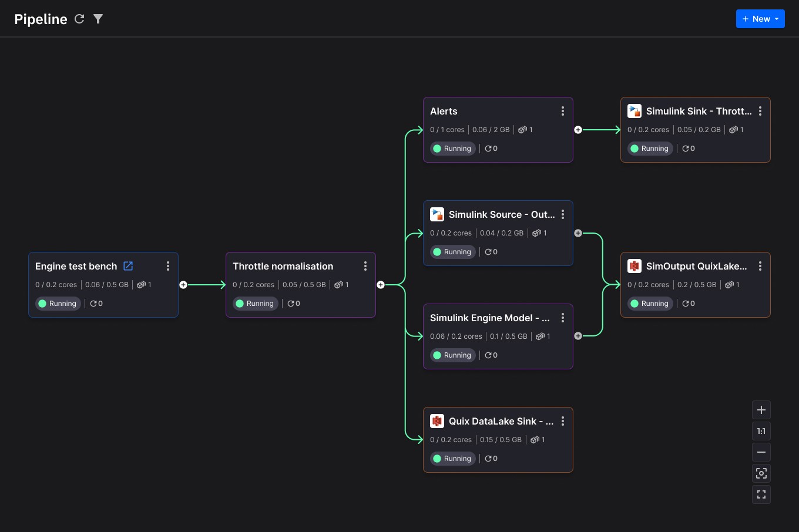This screenshot has height=532, width=799.
Task: Open Engine test bench external link icon
Action: 128,266
